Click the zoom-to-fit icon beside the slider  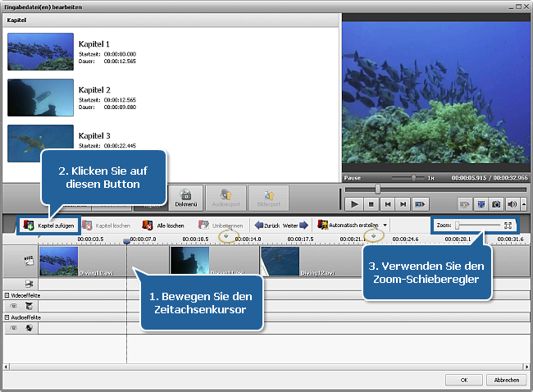click(x=508, y=224)
